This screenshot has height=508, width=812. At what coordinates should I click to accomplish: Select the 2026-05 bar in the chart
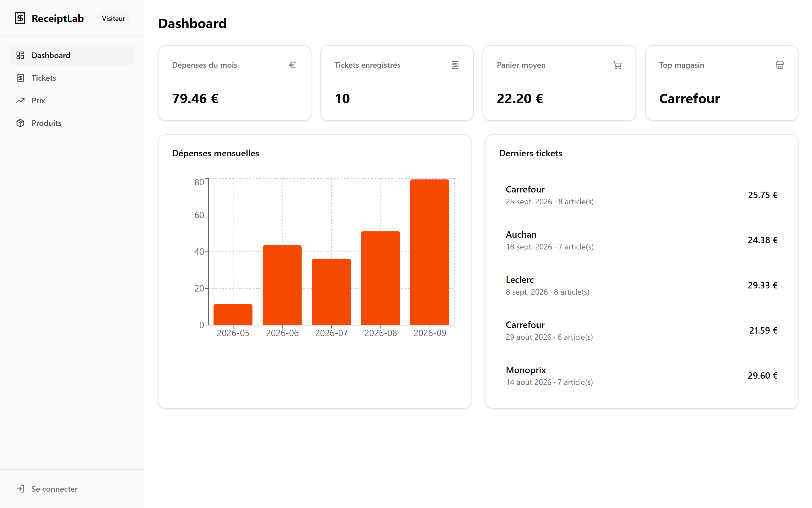233,314
